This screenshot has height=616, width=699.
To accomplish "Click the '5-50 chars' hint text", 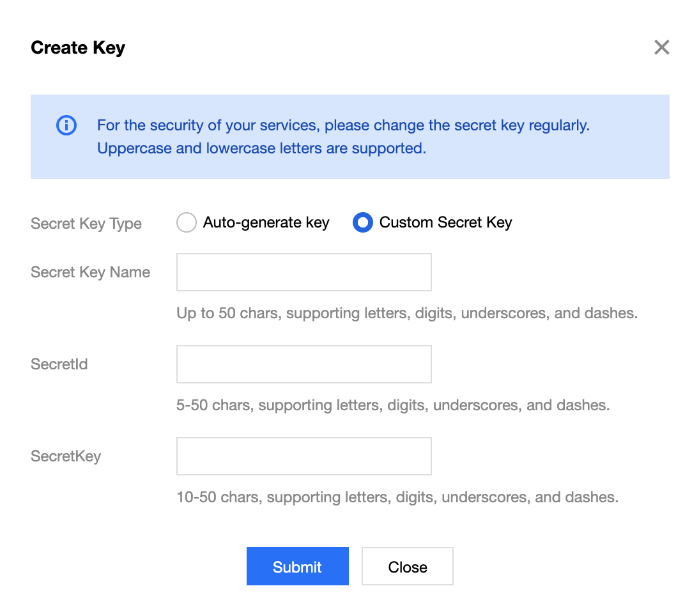I will 393,405.
